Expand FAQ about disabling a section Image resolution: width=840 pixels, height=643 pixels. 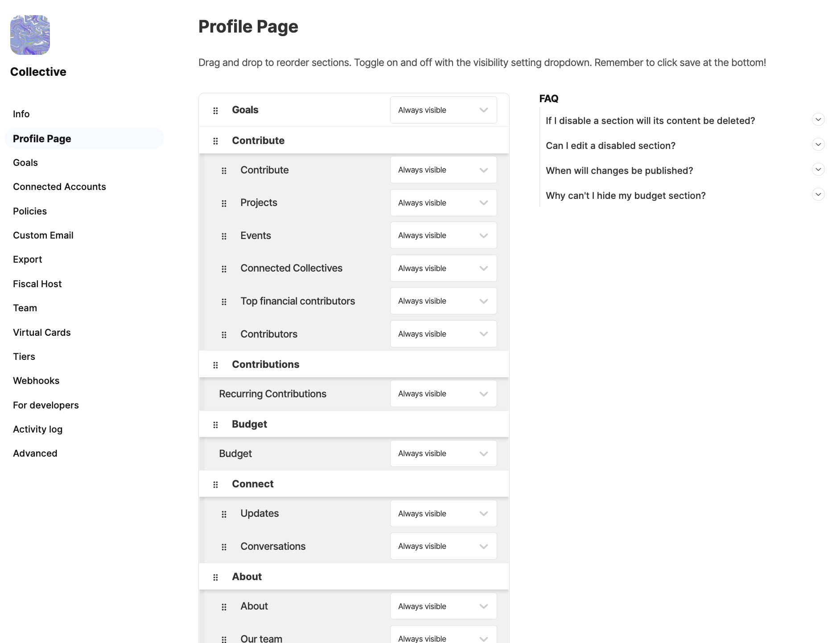[x=818, y=120]
